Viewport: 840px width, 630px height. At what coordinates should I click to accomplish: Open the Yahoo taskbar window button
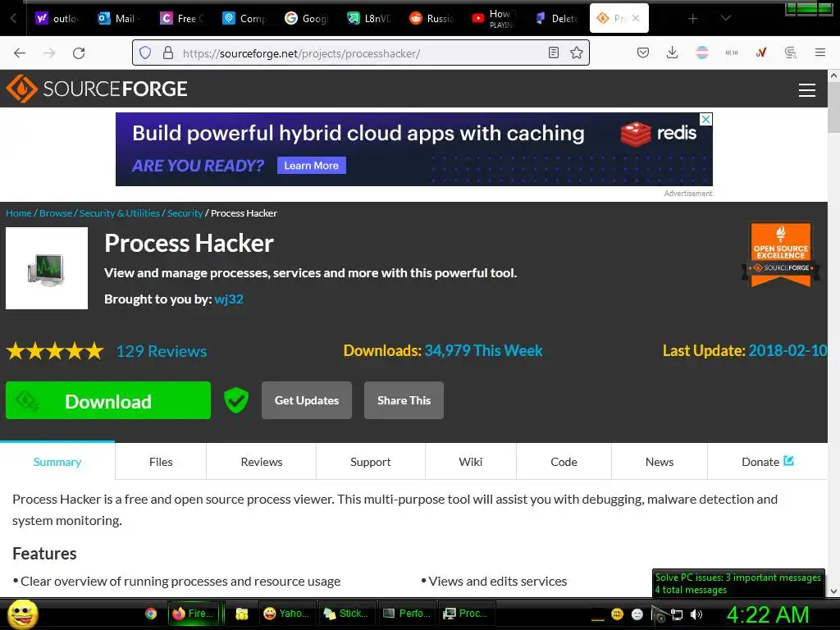click(x=287, y=614)
